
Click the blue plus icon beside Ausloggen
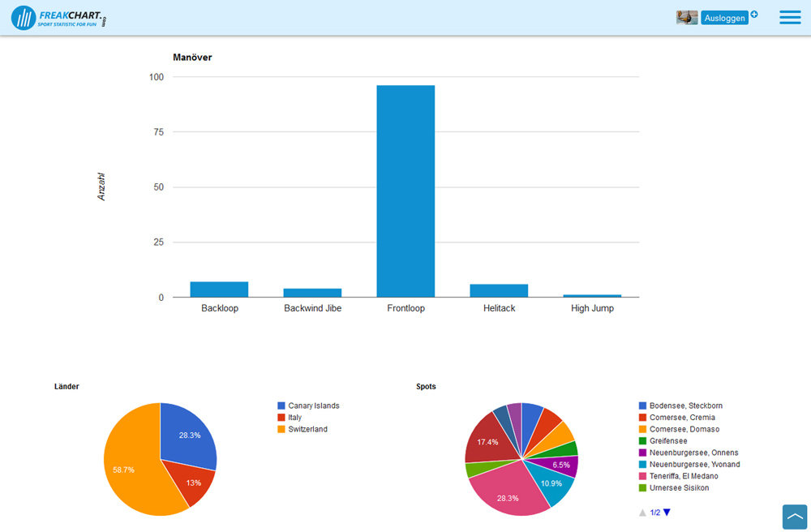(754, 14)
